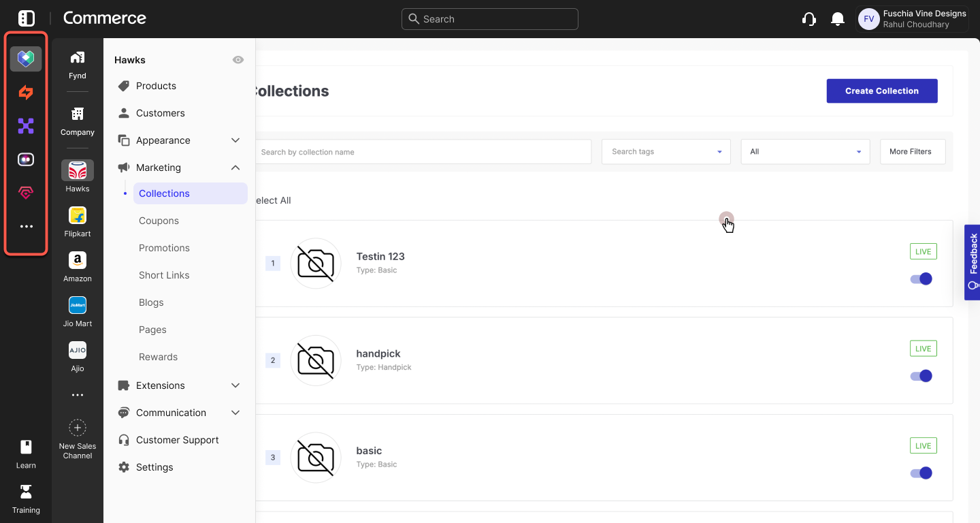The image size is (980, 523).
Task: Click the Create Collection button
Action: pyautogui.click(x=882, y=91)
